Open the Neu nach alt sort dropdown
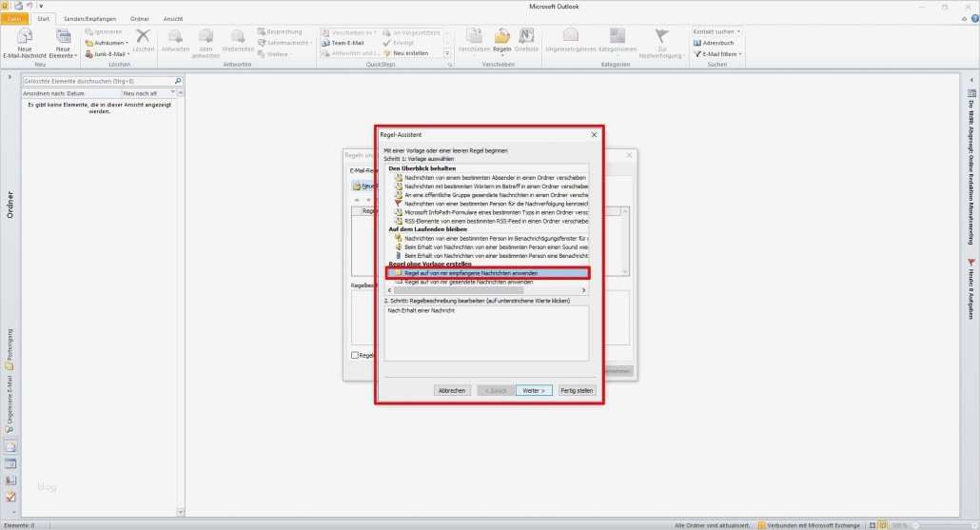 148,93
